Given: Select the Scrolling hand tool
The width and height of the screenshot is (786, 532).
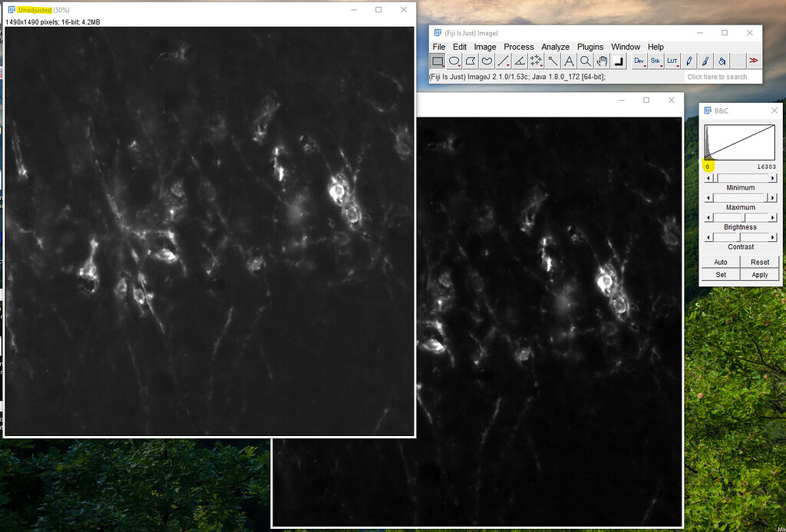Looking at the screenshot, I should click(603, 61).
